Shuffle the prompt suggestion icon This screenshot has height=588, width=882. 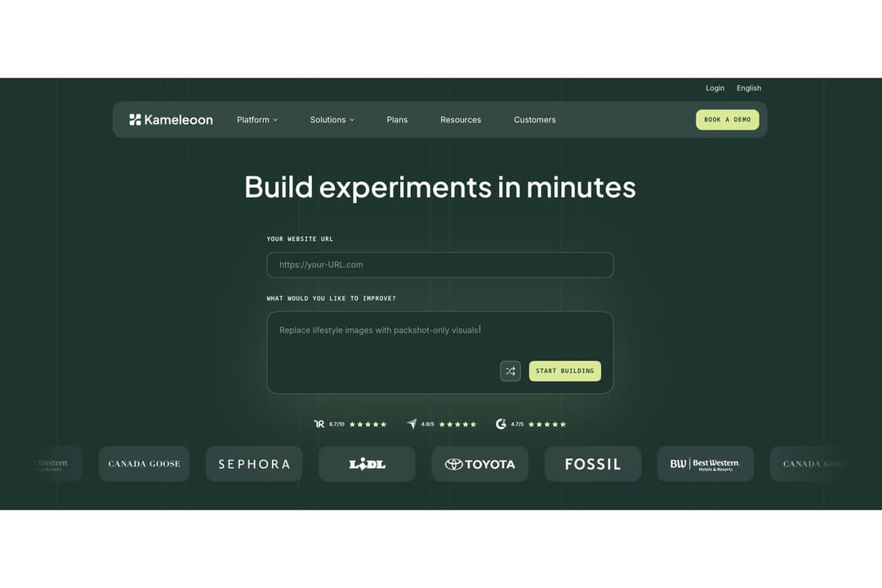coord(510,371)
